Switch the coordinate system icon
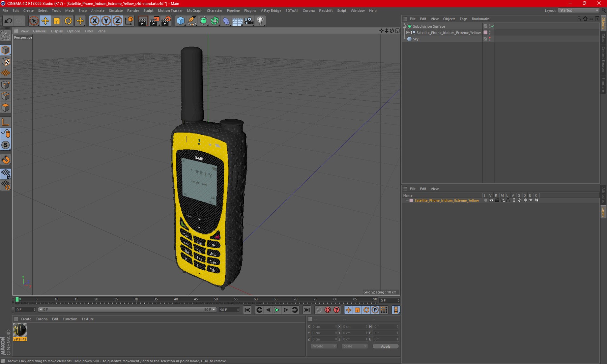Viewport: 607px width, 364px height. coord(129,21)
